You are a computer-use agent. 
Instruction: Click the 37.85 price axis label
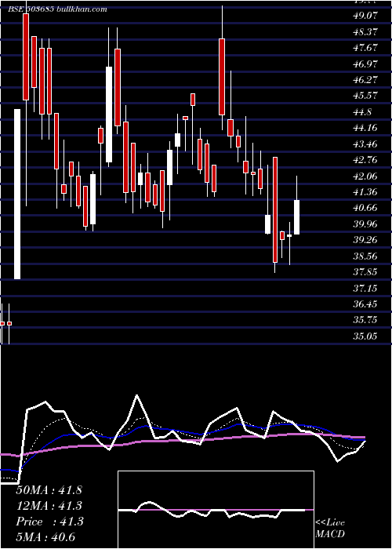366,271
